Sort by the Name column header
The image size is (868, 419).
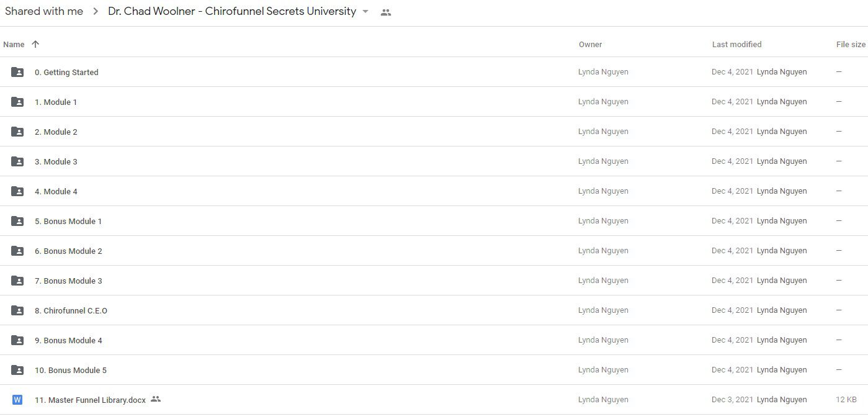pos(14,44)
